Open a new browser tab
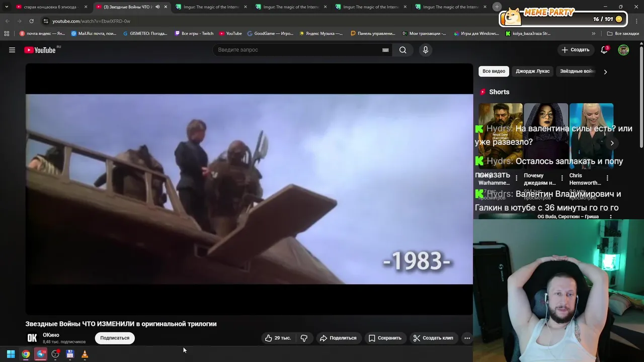644x362 pixels. pos(497,7)
